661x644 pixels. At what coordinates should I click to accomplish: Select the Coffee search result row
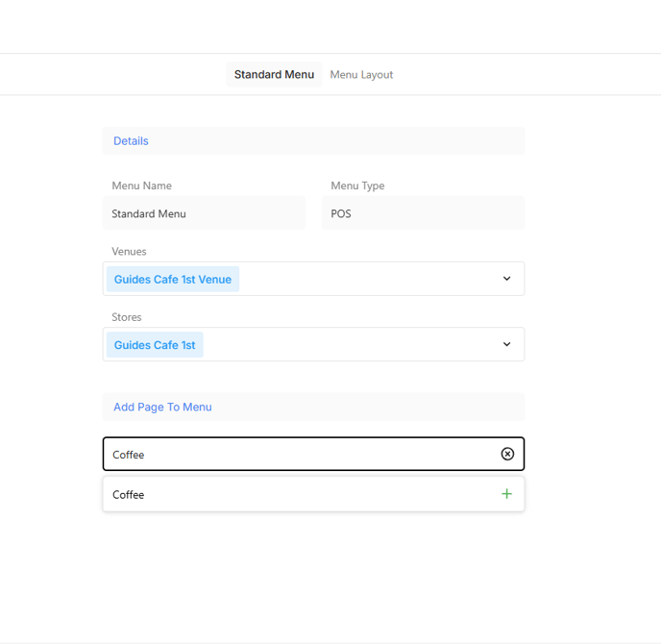point(288,495)
